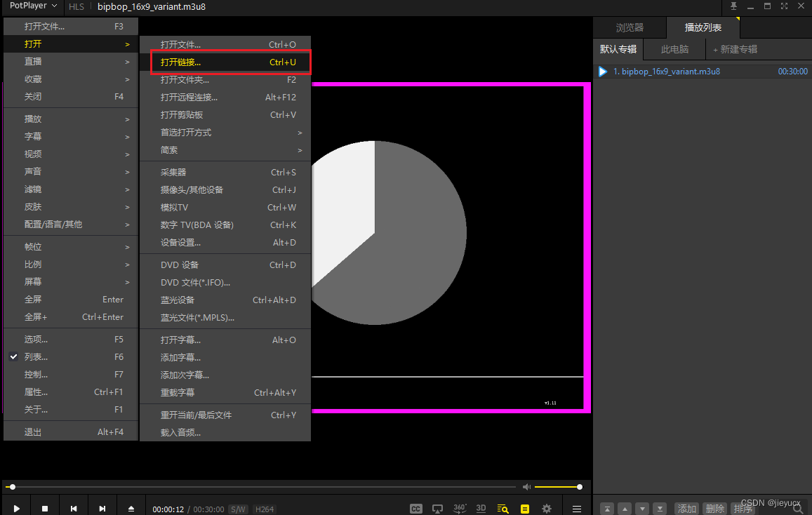The image size is (812, 515).
Task: Click the screen casting icon
Action: point(437,509)
